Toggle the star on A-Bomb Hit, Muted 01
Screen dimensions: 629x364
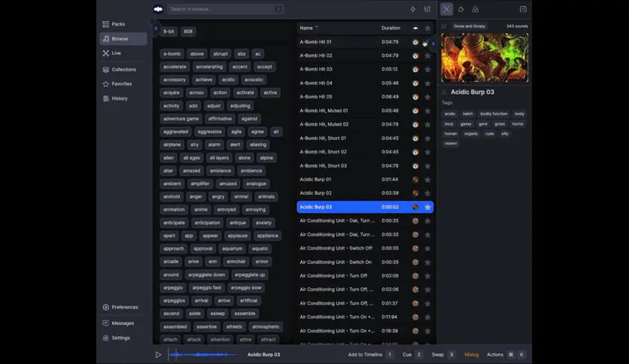427,111
